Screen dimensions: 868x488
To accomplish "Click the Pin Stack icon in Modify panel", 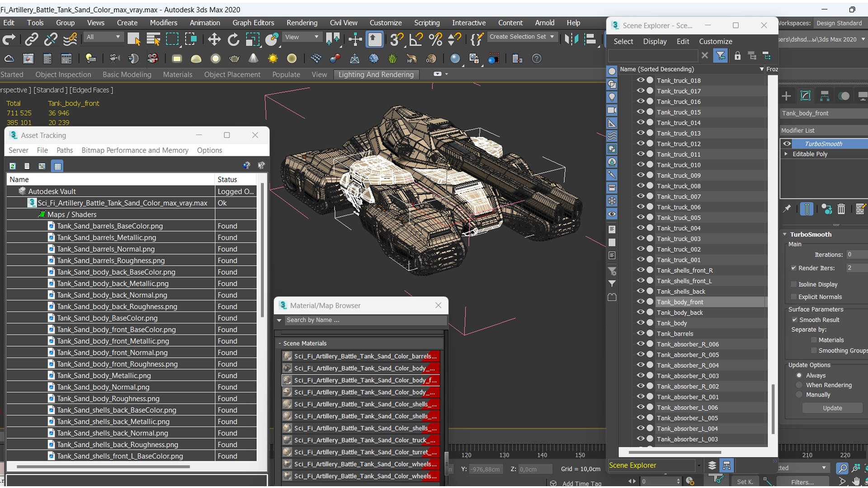I will (x=787, y=209).
